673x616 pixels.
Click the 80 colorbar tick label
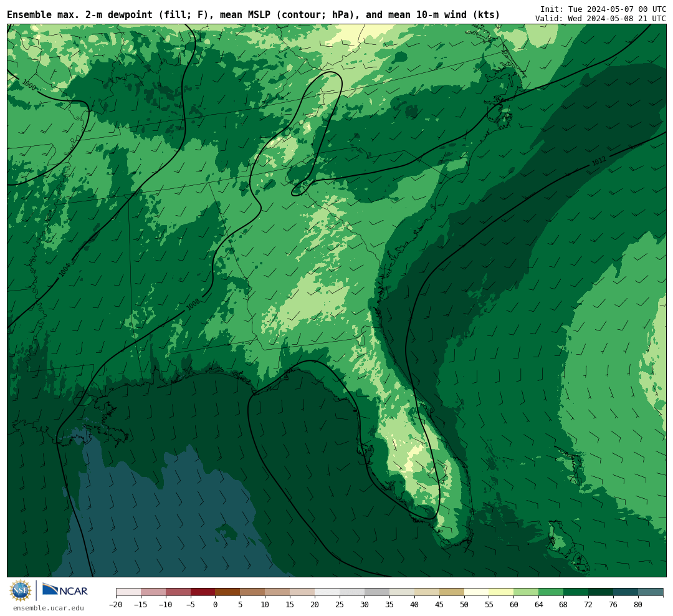pyautogui.click(x=638, y=605)
